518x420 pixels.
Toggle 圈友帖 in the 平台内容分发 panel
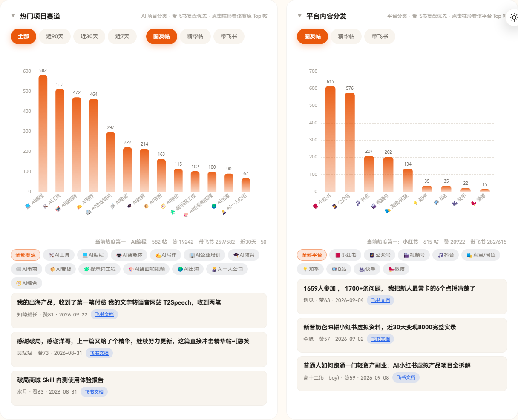312,36
